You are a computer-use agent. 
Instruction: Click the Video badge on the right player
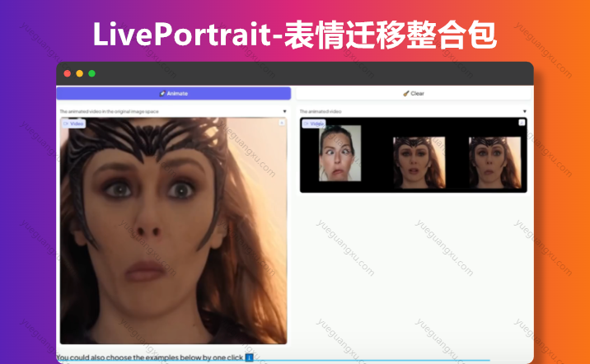tap(313, 124)
